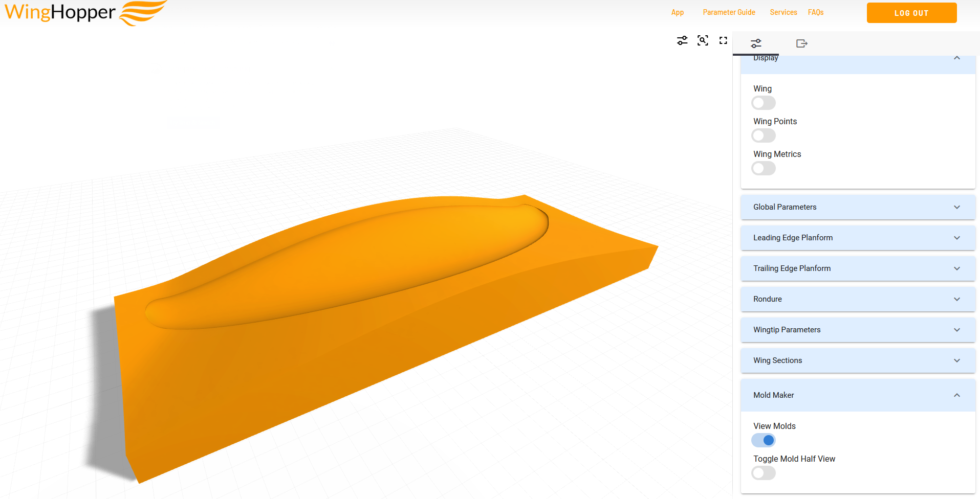Image resolution: width=980 pixels, height=499 pixels.
Task: Collapse the Mold Maker section chevron
Action: point(957,395)
